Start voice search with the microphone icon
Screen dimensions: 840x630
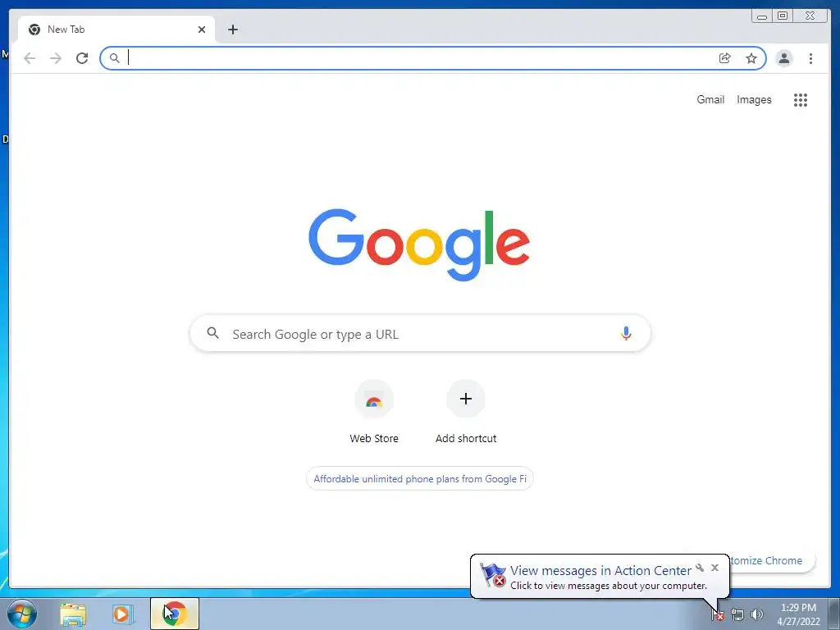point(626,333)
